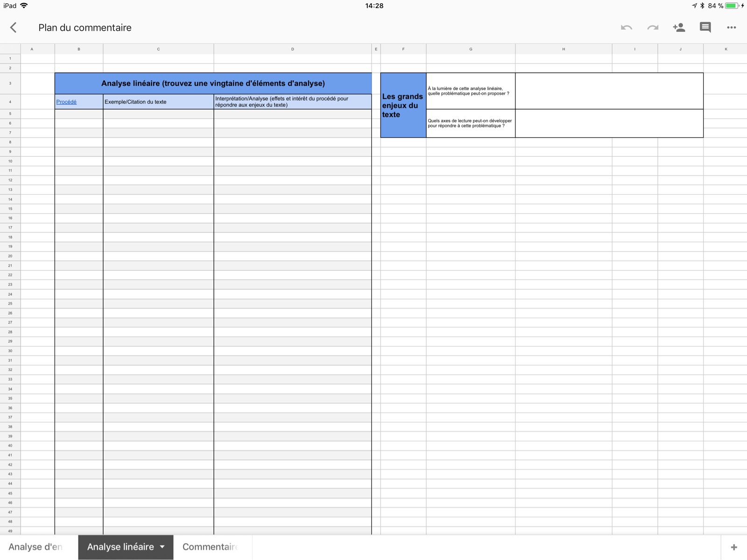
Task: Select row 49 header
Action: 10,531
